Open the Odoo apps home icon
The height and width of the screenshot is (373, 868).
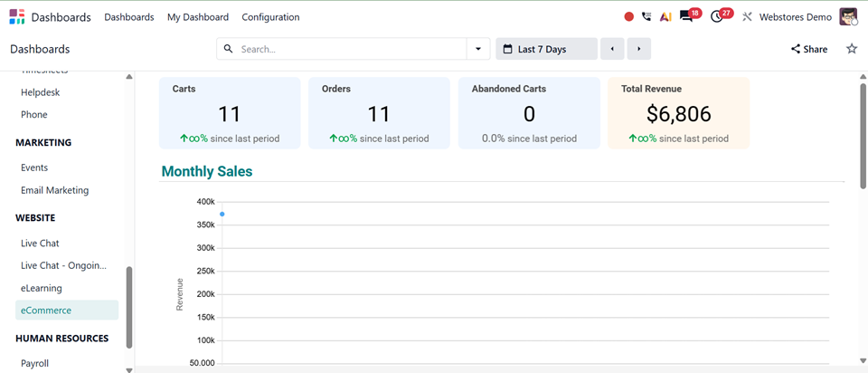point(17,16)
